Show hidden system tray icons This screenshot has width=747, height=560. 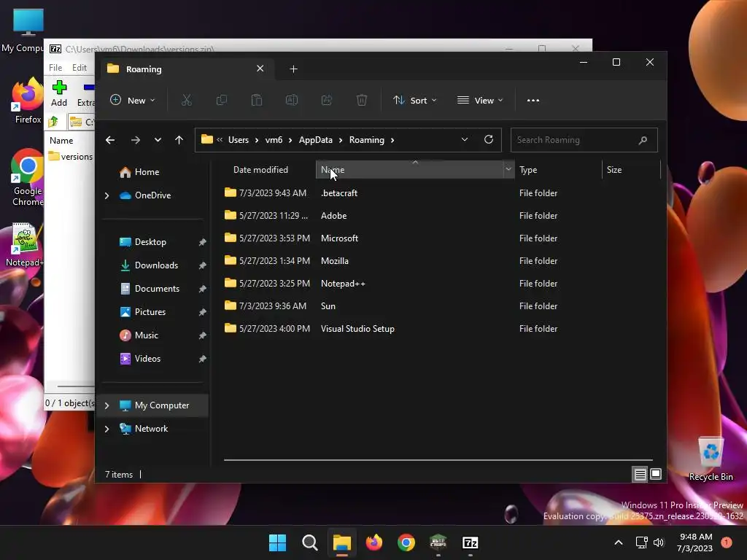[x=619, y=542]
